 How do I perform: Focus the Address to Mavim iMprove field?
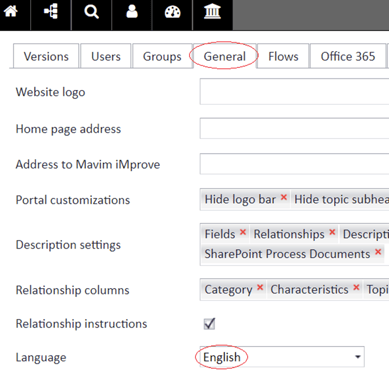[x=294, y=164]
